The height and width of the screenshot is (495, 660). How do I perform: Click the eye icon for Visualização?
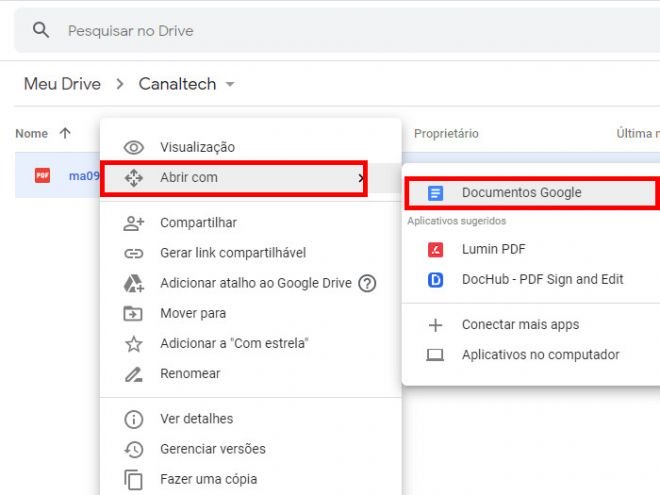click(x=133, y=147)
